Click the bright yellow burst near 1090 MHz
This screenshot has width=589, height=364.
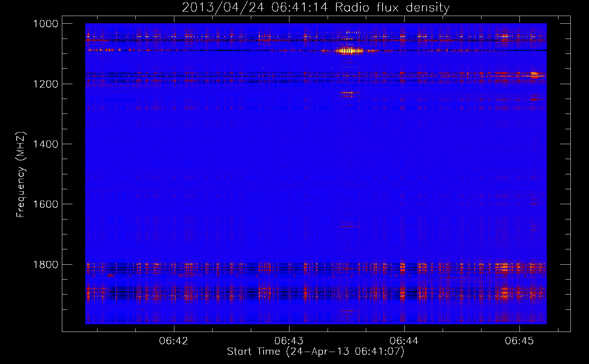(x=349, y=50)
